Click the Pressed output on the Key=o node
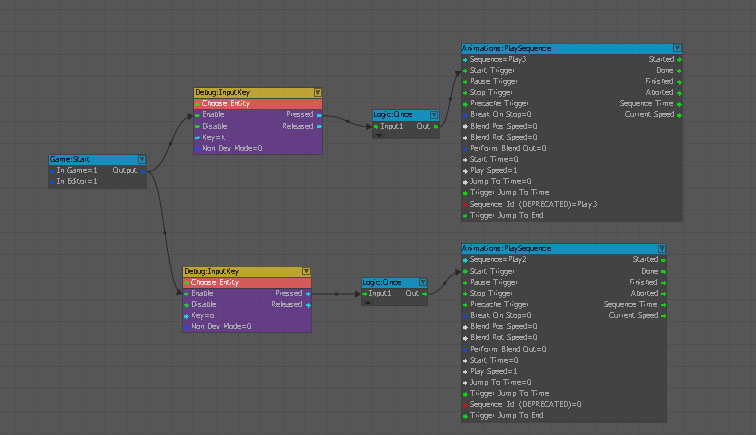Image resolution: width=756 pixels, height=435 pixels. click(x=293, y=293)
